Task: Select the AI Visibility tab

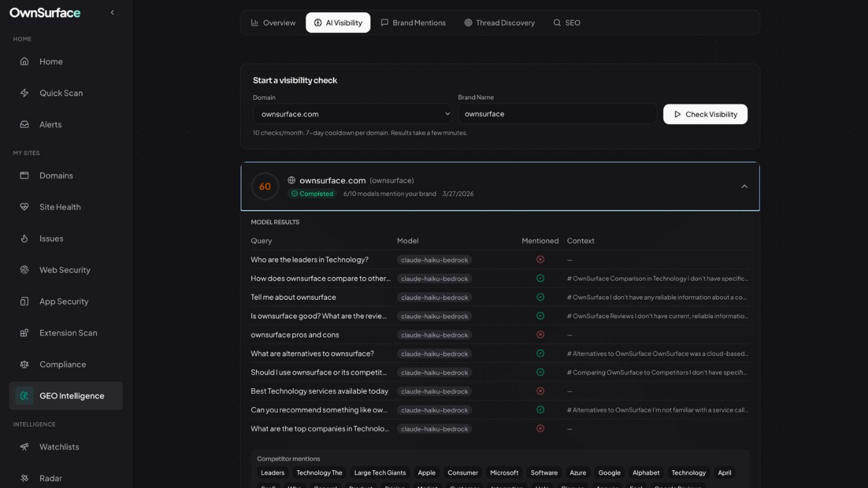Action: pyautogui.click(x=338, y=23)
